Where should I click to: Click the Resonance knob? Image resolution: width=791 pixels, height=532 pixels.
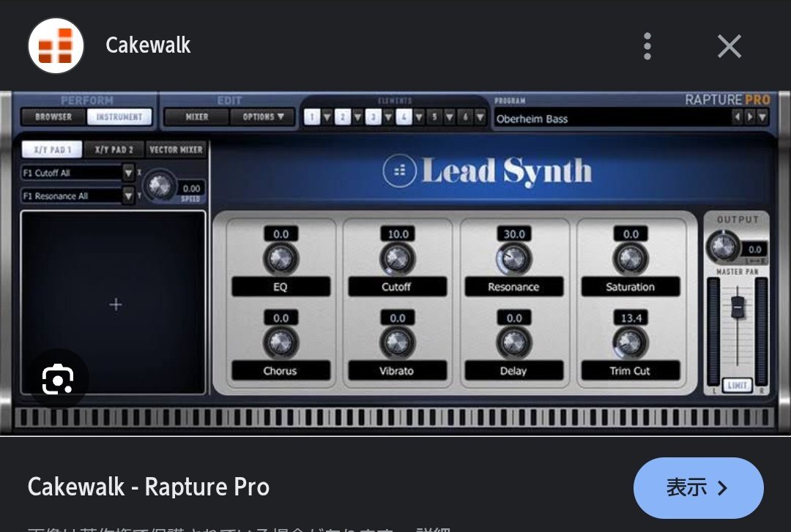coord(514,259)
